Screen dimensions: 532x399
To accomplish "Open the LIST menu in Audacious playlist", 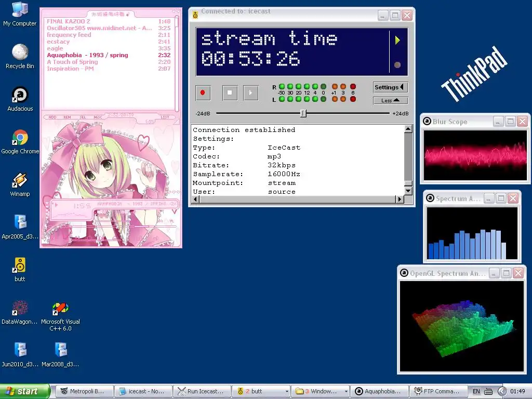I will (165, 117).
